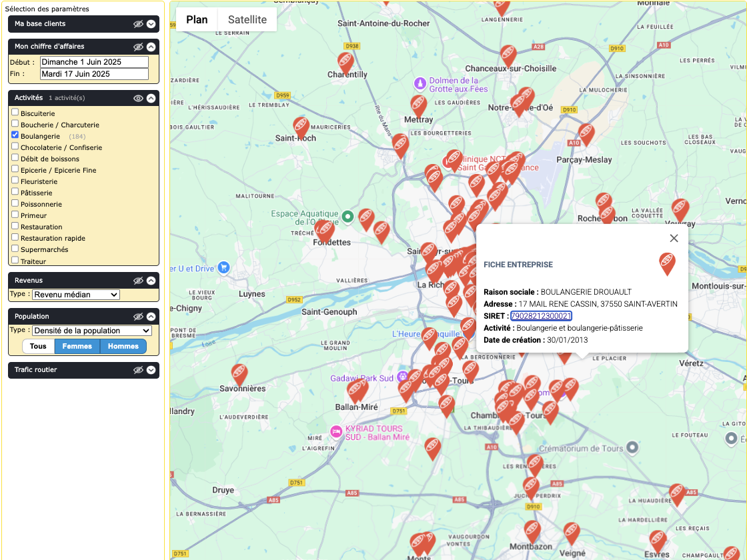Screen dimensions: 747x560
Task: Collapse the Mon chiffre d'affaires panel
Action: click(151, 47)
